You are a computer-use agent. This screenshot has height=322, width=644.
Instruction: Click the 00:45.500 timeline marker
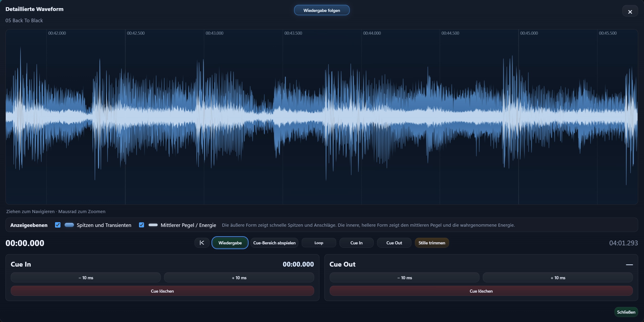608,33
